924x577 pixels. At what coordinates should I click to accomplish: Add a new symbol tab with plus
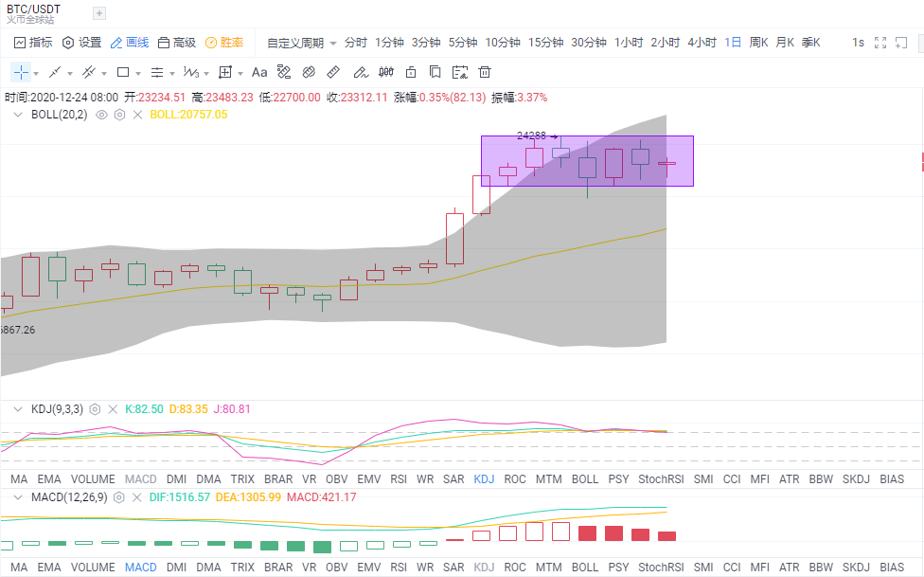coord(99,13)
